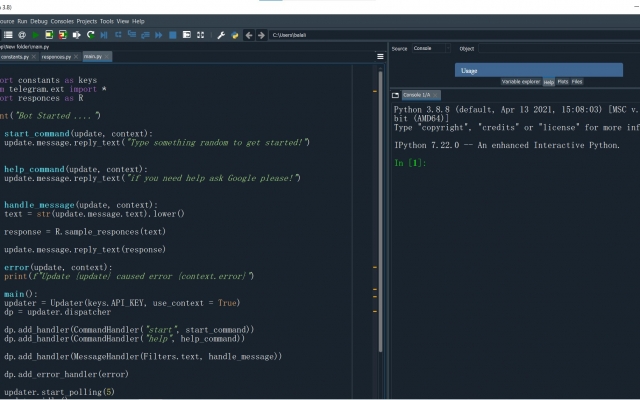This screenshot has height=400, width=640.
Task: Click the Run current cell icon
Action: pos(49,35)
